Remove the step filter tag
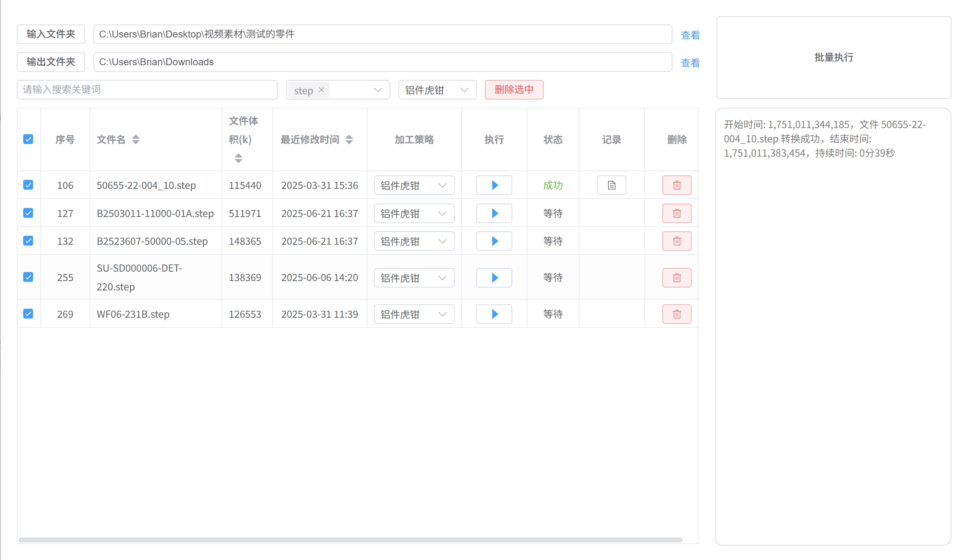The height and width of the screenshot is (560, 967). click(321, 90)
